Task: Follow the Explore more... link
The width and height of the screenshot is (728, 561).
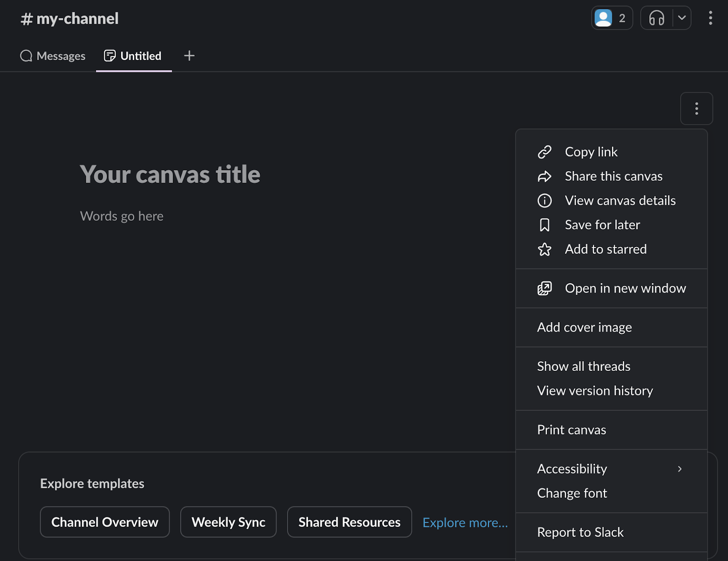Action: (465, 523)
